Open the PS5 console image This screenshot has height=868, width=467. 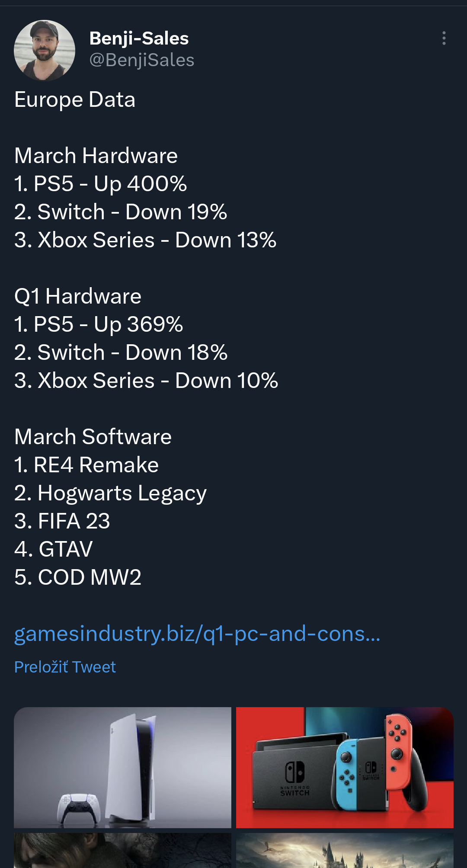pyautogui.click(x=122, y=767)
